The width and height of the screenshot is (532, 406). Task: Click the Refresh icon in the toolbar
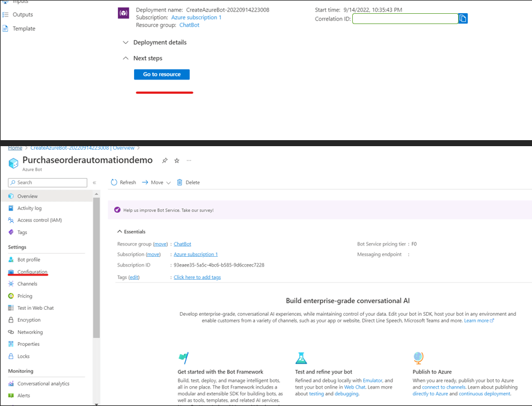click(114, 182)
